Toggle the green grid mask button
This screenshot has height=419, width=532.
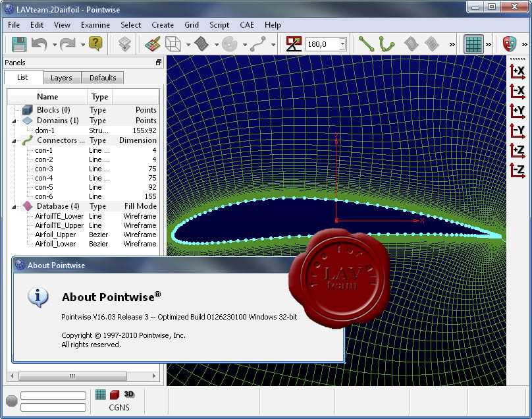coord(473,44)
